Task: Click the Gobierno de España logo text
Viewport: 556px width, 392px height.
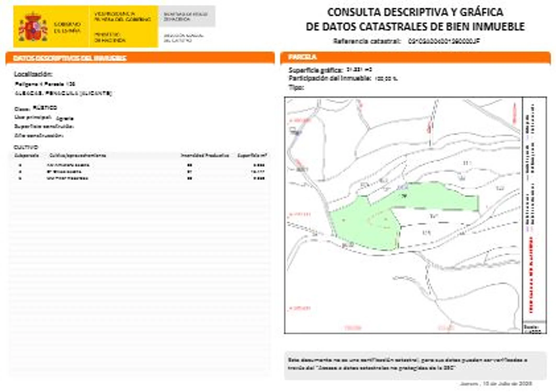Action: (x=67, y=27)
